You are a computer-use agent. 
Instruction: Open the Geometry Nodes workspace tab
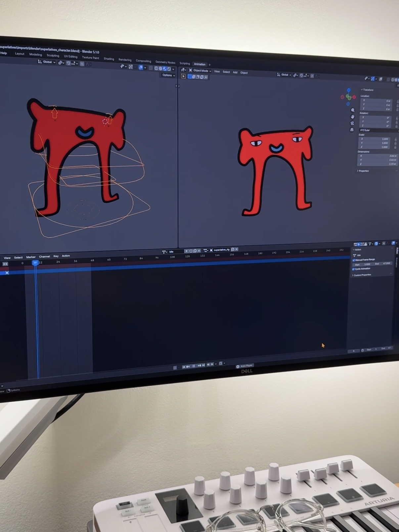(x=165, y=62)
